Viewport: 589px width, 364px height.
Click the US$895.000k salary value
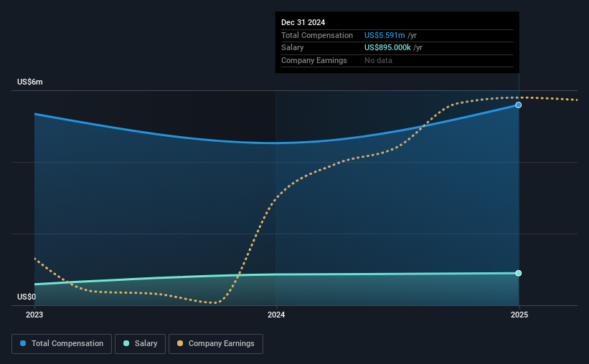click(x=387, y=48)
